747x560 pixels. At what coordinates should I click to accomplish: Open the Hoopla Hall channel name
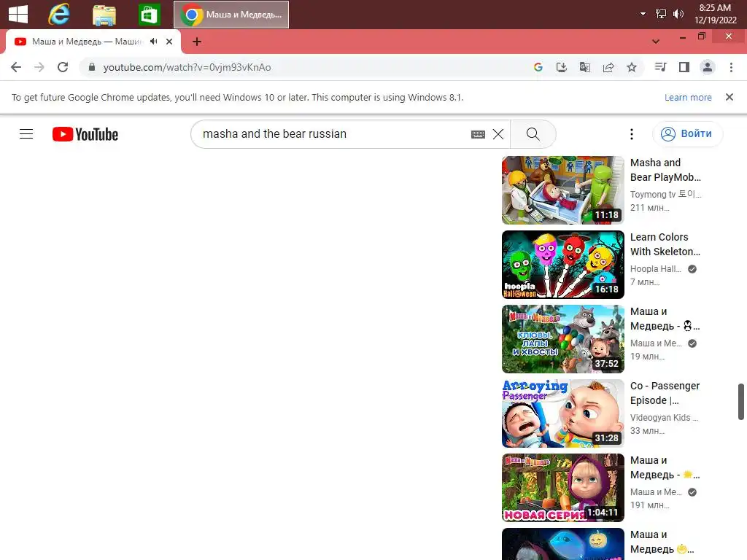[x=656, y=269]
